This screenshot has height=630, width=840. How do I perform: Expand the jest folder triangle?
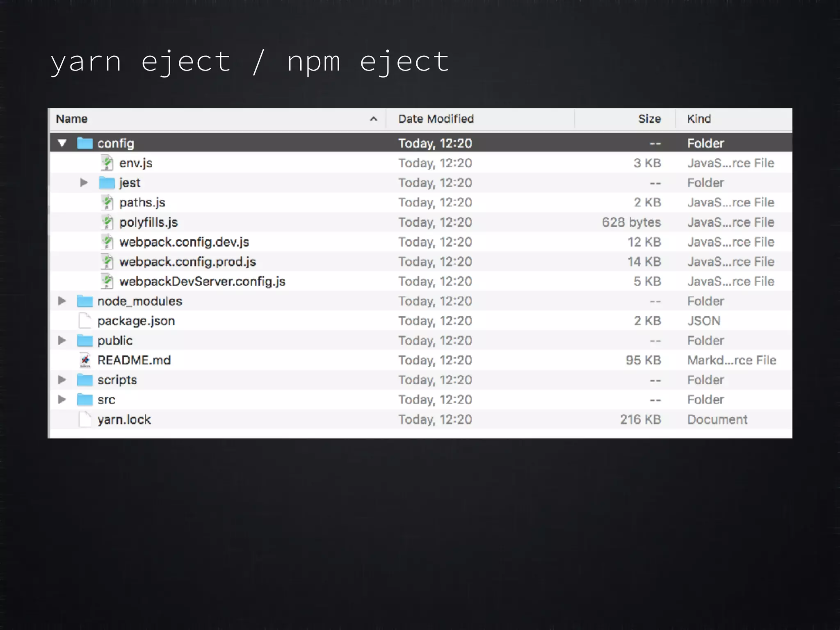point(84,183)
